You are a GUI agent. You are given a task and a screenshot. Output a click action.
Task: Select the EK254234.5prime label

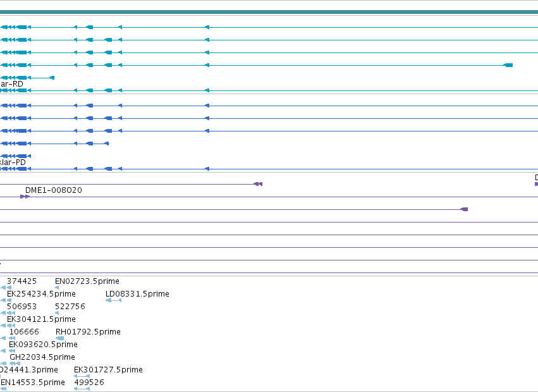click(x=41, y=294)
